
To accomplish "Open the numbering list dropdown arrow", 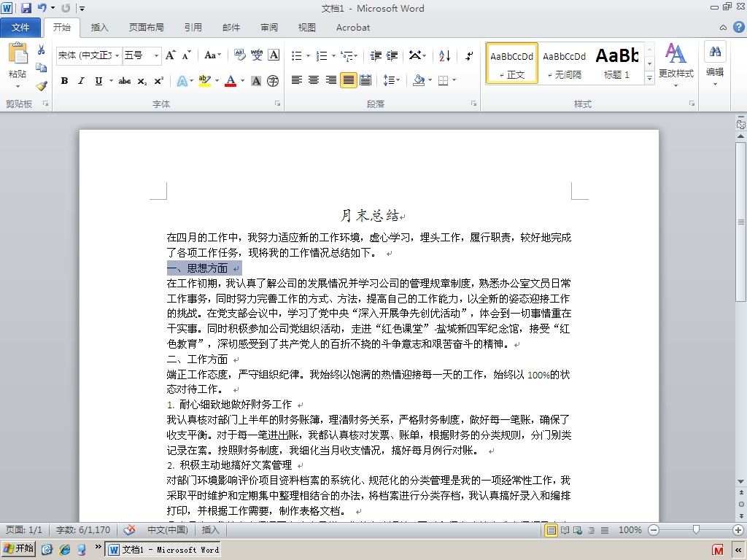I will 333,55.
